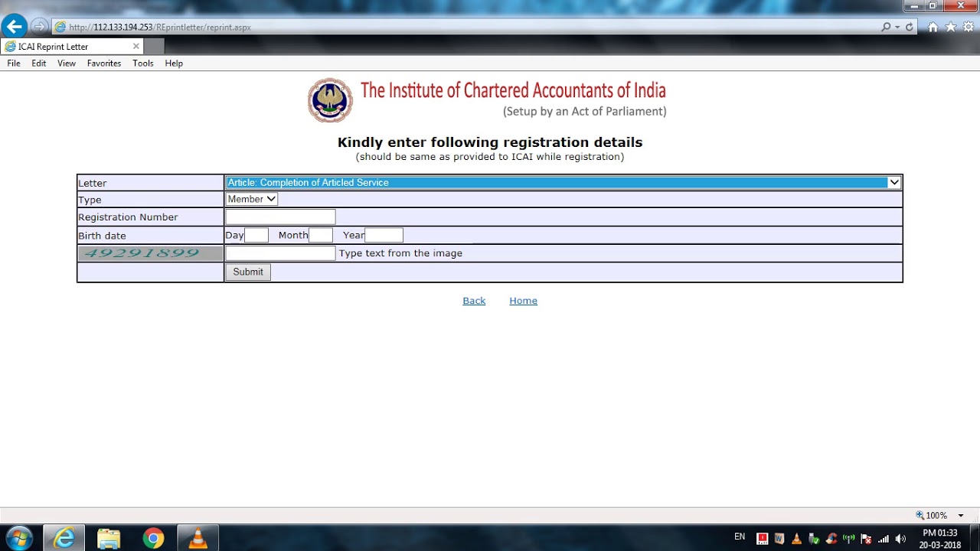Image resolution: width=980 pixels, height=551 pixels.
Task: Open the address bar autocomplete dropdown arrow
Action: [x=897, y=27]
